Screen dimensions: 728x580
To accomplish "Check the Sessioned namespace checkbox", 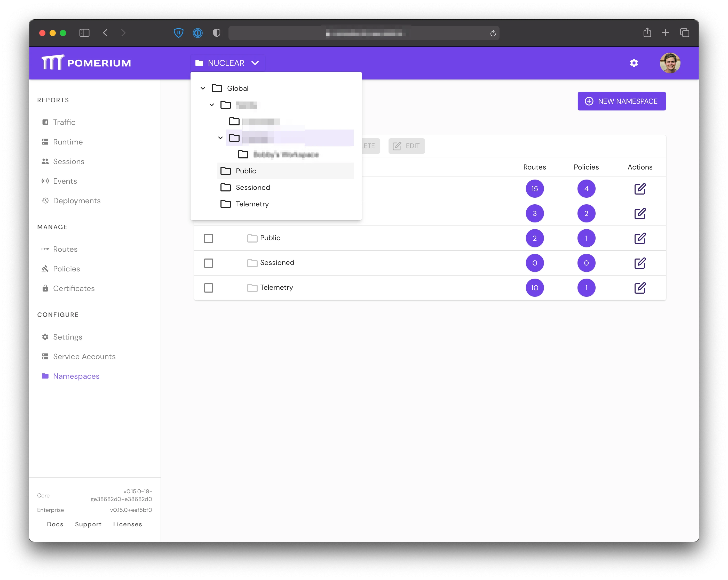I will pos(209,263).
